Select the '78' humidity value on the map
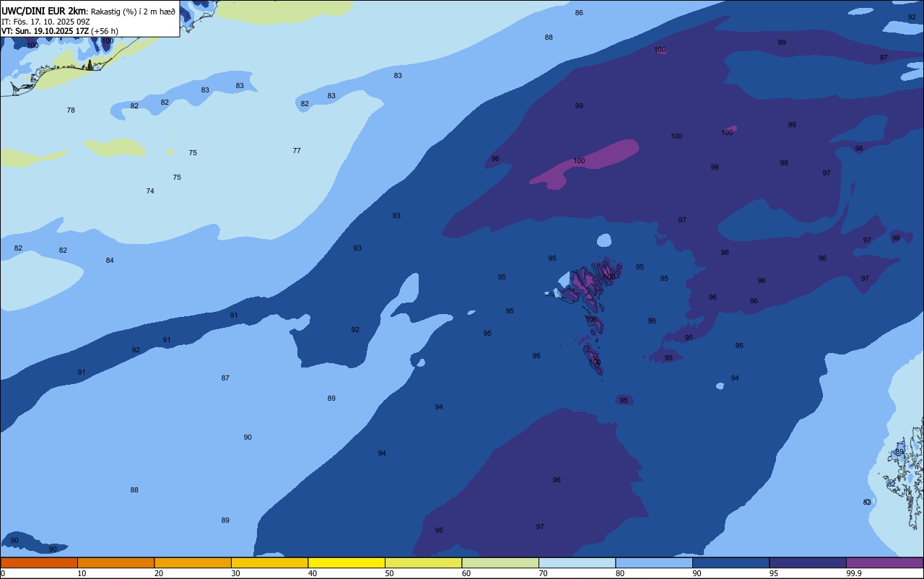 point(71,110)
